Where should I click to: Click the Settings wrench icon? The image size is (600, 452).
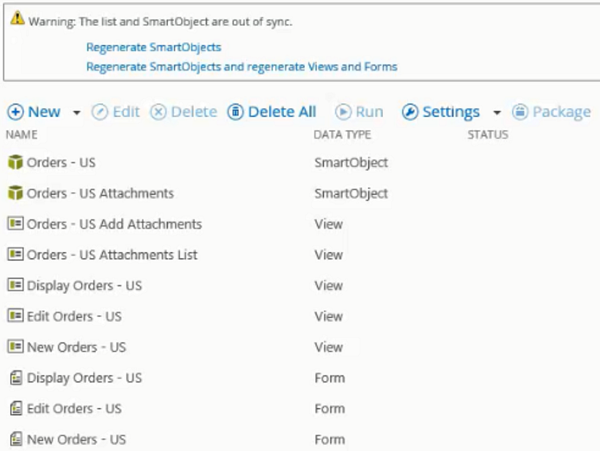410,112
